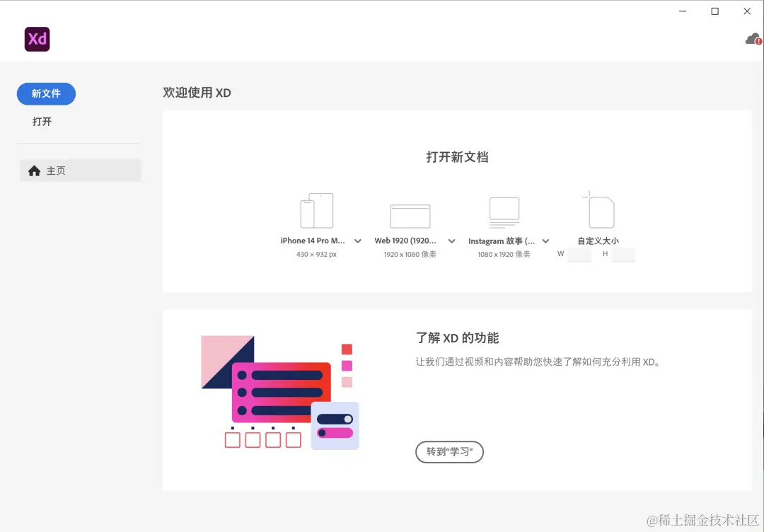This screenshot has height=532, width=764.
Task: Switch to 主页 in the sidebar
Action: coord(57,170)
